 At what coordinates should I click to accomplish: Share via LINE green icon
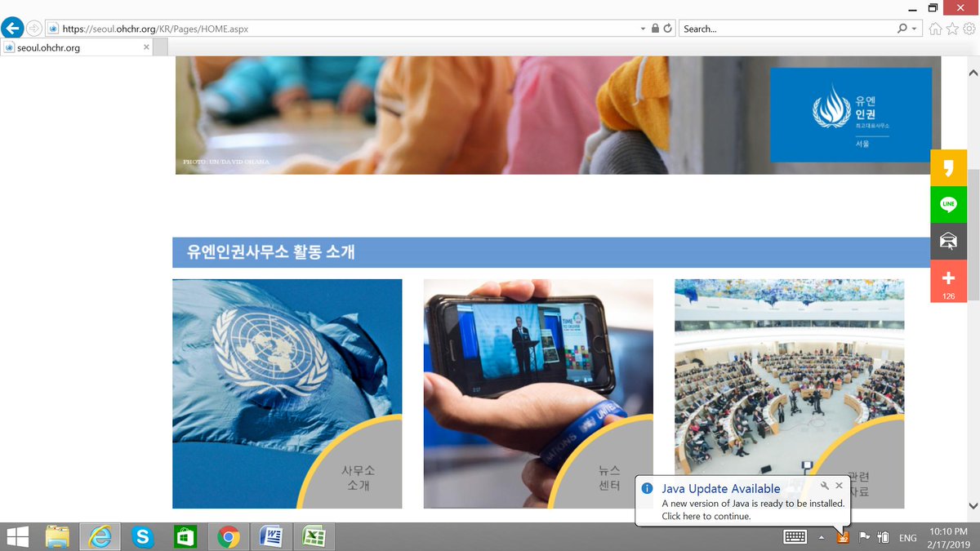point(948,205)
